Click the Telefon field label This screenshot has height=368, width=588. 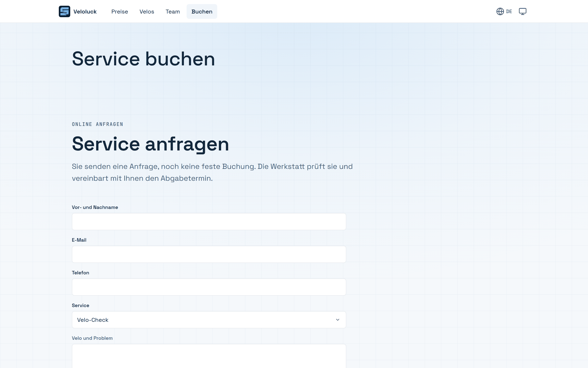click(x=80, y=273)
